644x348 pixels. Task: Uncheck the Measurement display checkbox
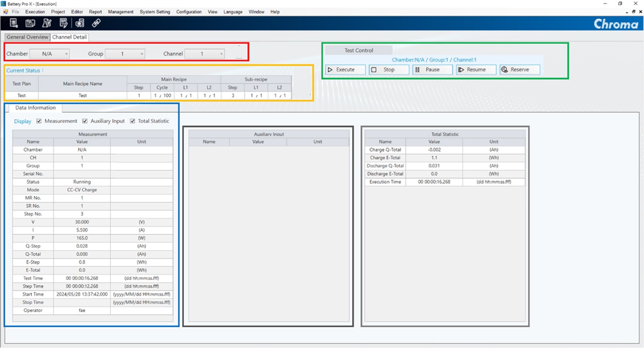(39, 121)
